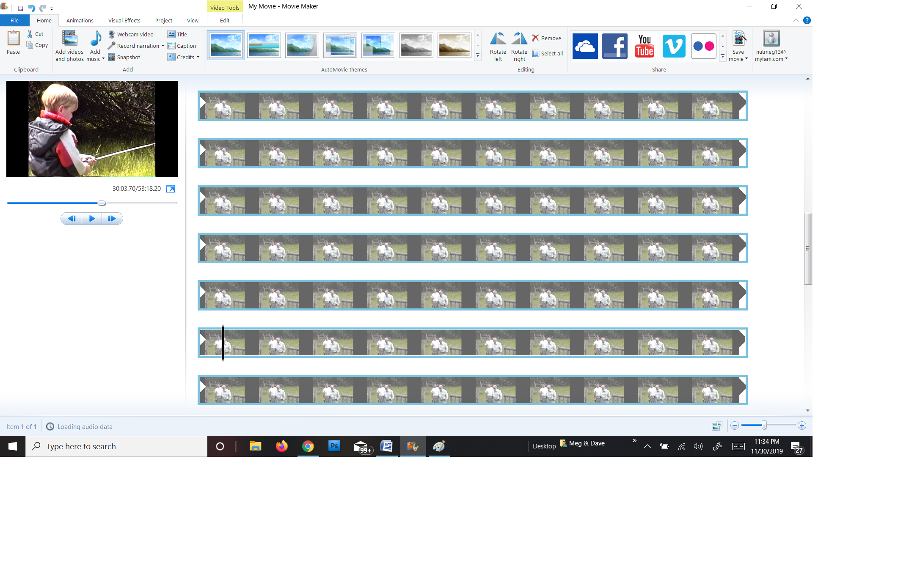The height and width of the screenshot is (588, 898).
Task: Zoom in the timeline with plus button
Action: [802, 426]
